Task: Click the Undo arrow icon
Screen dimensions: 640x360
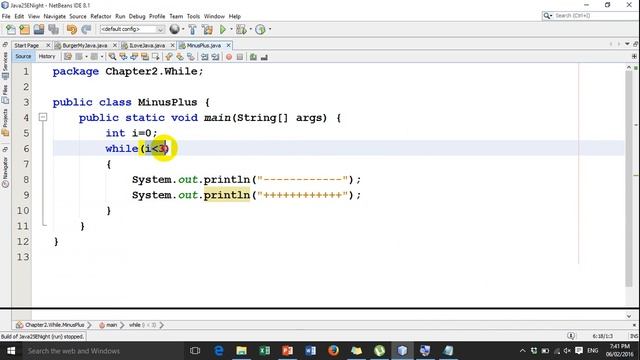Action: (72, 29)
